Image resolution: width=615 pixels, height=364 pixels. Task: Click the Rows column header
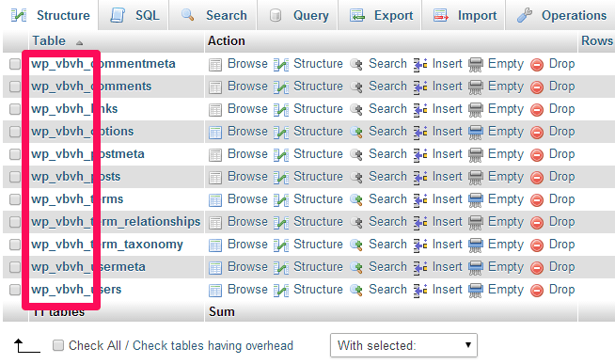[x=597, y=40]
